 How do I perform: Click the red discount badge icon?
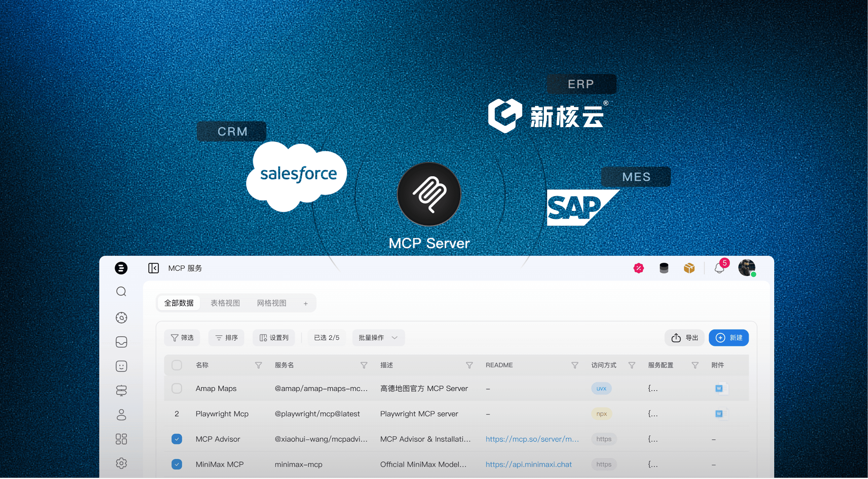[639, 268]
